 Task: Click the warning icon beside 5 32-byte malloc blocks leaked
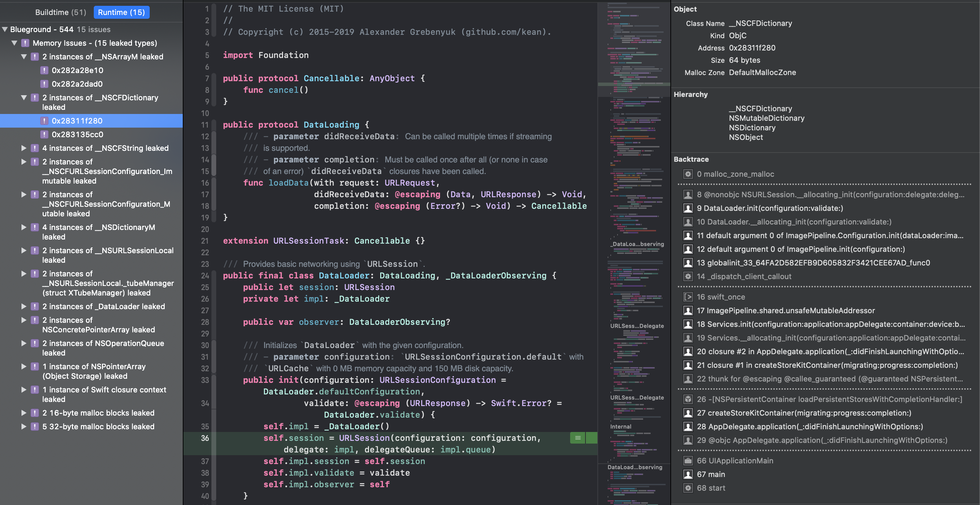tap(35, 427)
